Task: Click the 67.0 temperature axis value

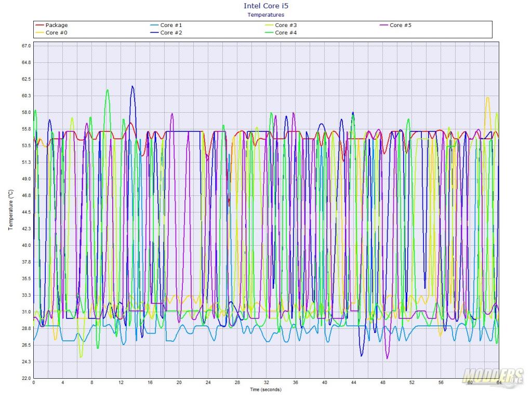Action: tap(26, 46)
